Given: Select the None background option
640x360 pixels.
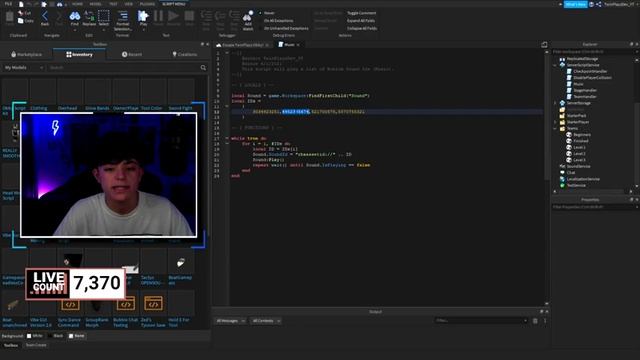Looking at the screenshot, I should point(76,336).
